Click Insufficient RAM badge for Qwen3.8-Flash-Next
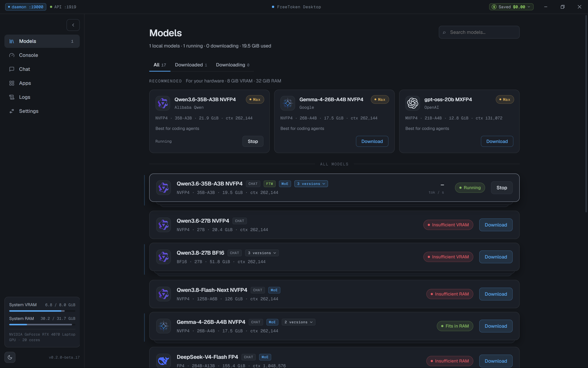The image size is (588, 368). point(449,294)
